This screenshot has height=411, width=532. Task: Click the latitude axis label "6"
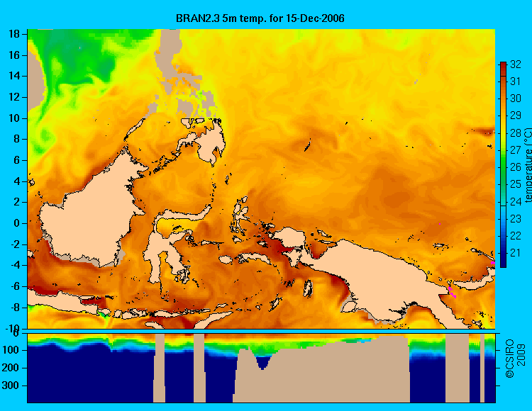click(x=16, y=160)
